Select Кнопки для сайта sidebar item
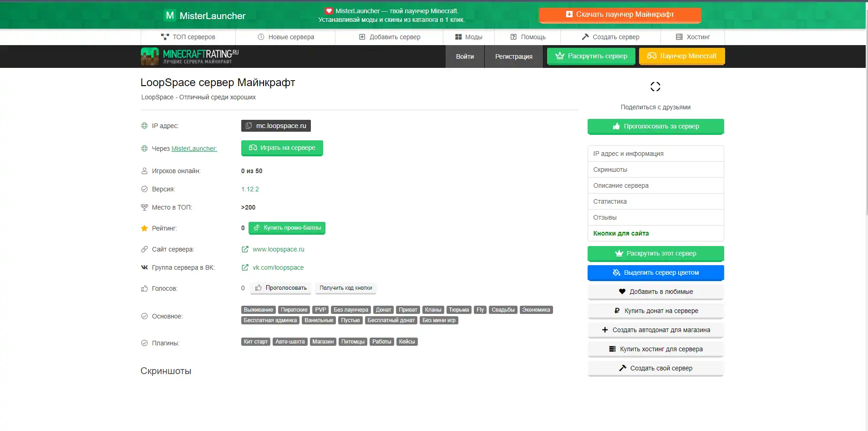868x431 pixels. (x=655, y=233)
